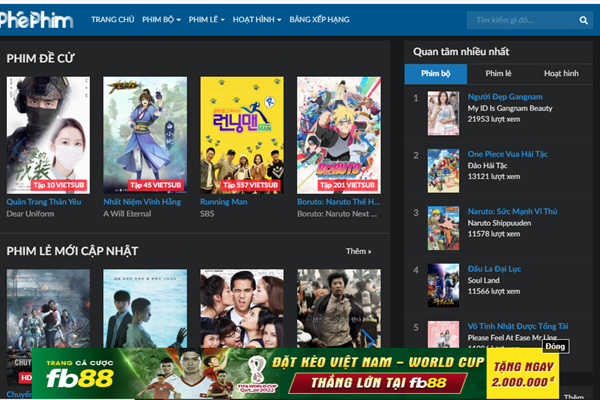Click the PhêPhim site logo
Image resolution: width=600 pixels, height=400 pixels.
tap(36, 20)
